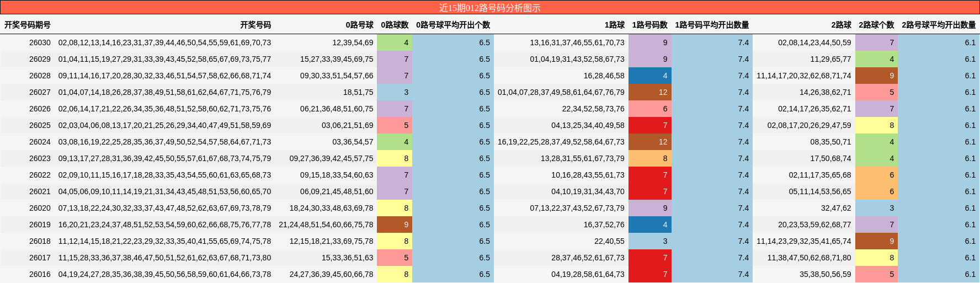
Task: Select period number 26029
Action: click(40, 59)
